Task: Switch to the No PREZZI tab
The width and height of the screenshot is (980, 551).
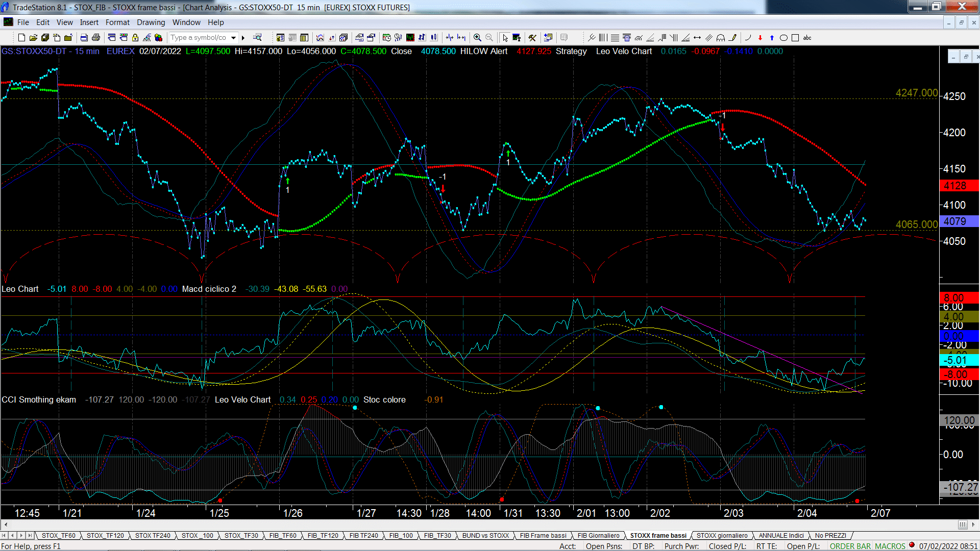Action: [830, 536]
